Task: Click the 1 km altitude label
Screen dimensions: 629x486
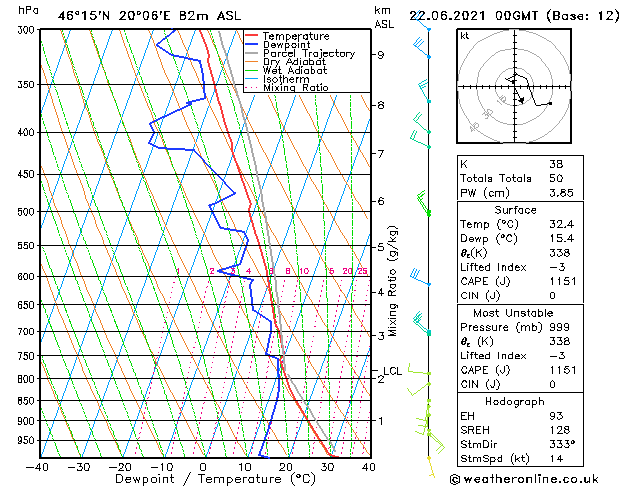Action: (381, 421)
